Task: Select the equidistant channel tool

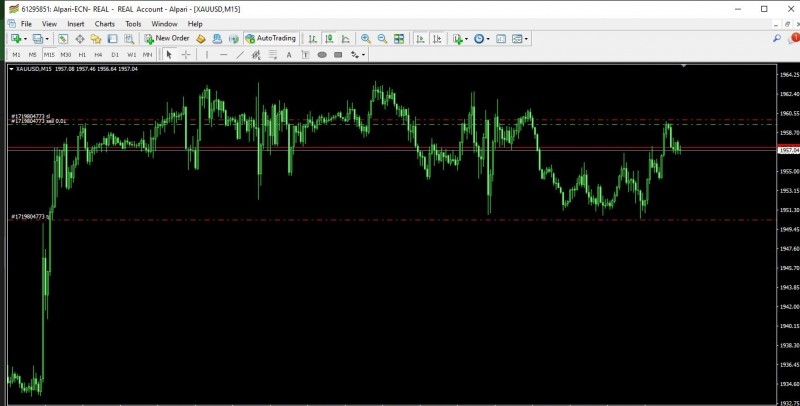Action: [256, 55]
